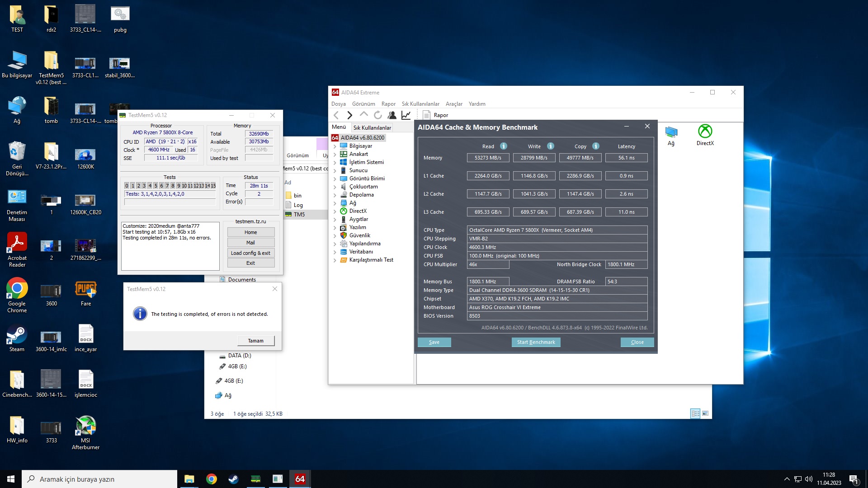
Task: Click the Read info icon in benchmark
Action: point(504,146)
